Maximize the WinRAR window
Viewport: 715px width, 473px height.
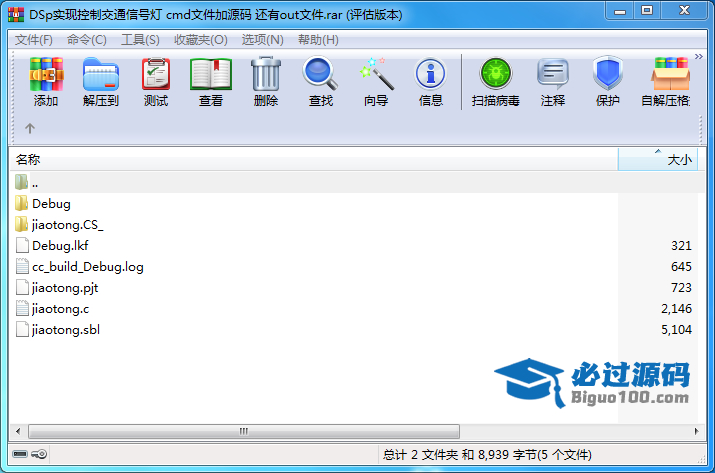click(647, 11)
